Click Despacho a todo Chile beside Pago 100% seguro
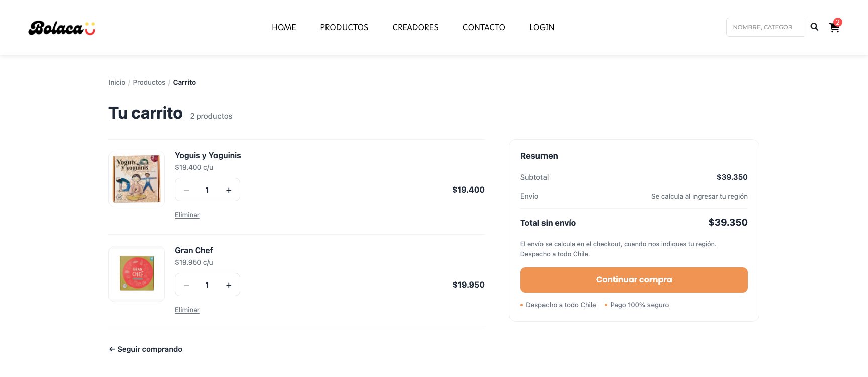 click(561, 305)
